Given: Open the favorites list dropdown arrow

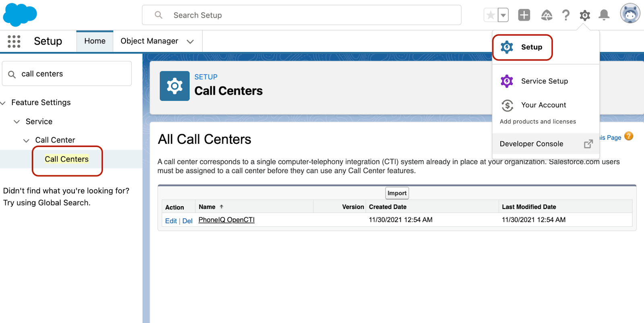Looking at the screenshot, I should pyautogui.click(x=503, y=15).
